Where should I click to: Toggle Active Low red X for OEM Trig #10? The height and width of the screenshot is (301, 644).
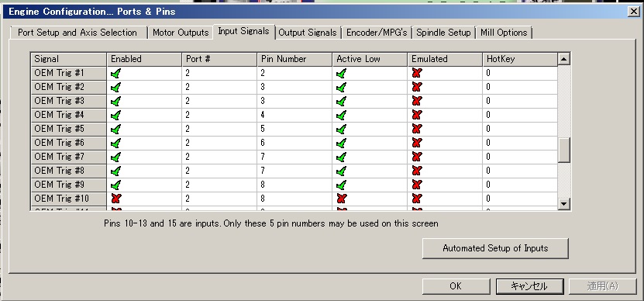pyautogui.click(x=341, y=199)
